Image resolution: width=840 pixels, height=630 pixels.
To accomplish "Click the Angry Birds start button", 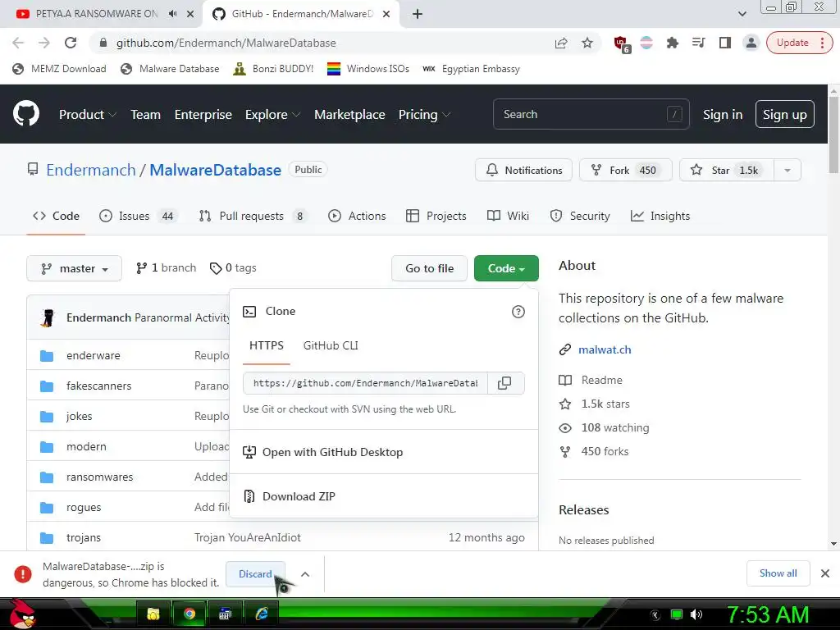I will 22,614.
